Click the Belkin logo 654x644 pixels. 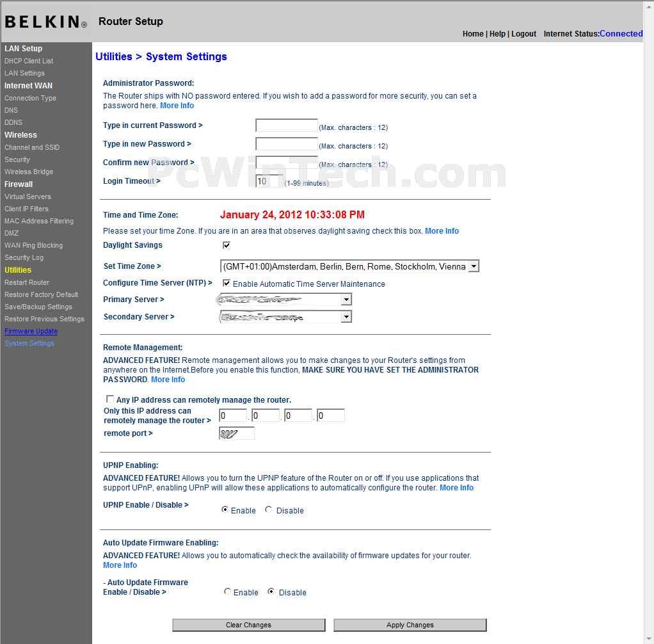pyautogui.click(x=46, y=22)
